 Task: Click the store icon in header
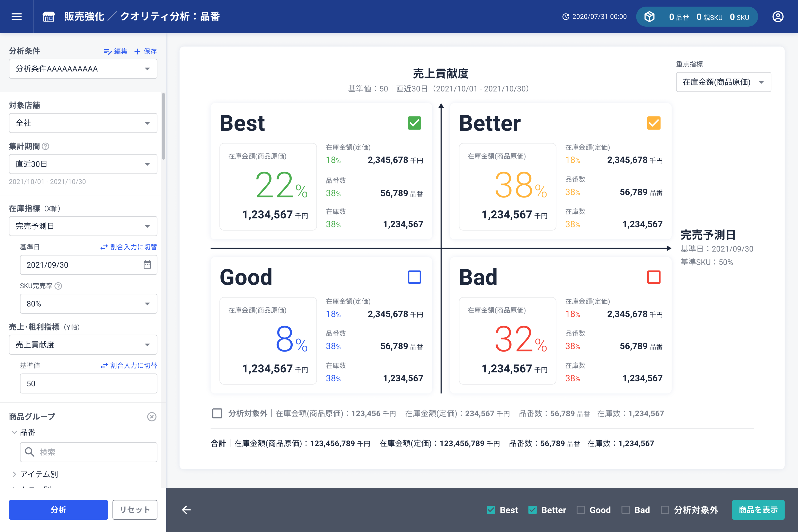pyautogui.click(x=48, y=17)
